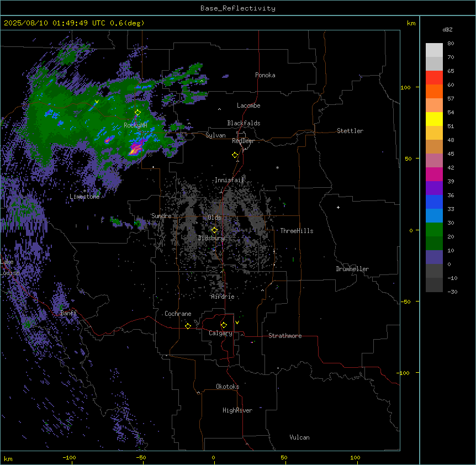Click the dBZ legend heading
Viewport: 476px width, 465px height.
pyautogui.click(x=447, y=30)
